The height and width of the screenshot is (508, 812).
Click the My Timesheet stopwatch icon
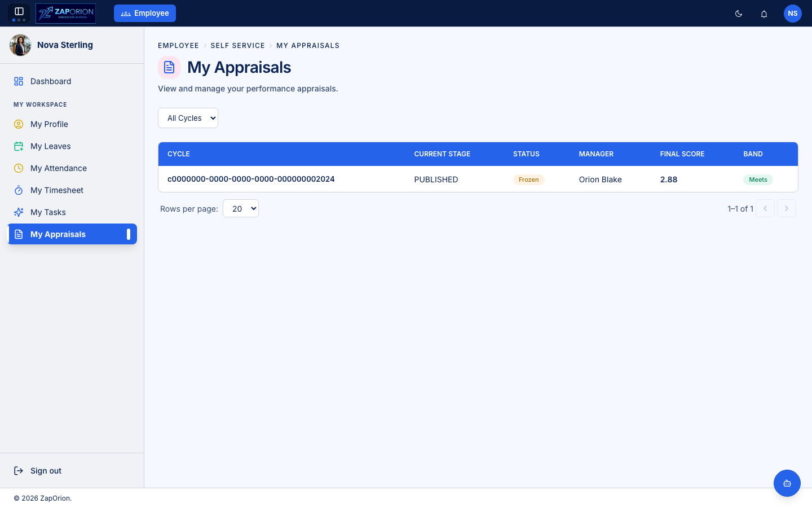click(19, 190)
